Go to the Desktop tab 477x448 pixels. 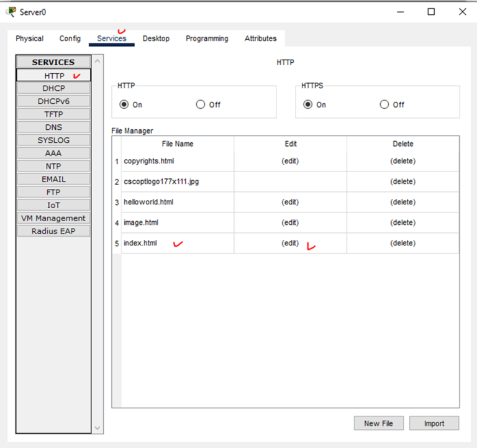pyautogui.click(x=156, y=39)
